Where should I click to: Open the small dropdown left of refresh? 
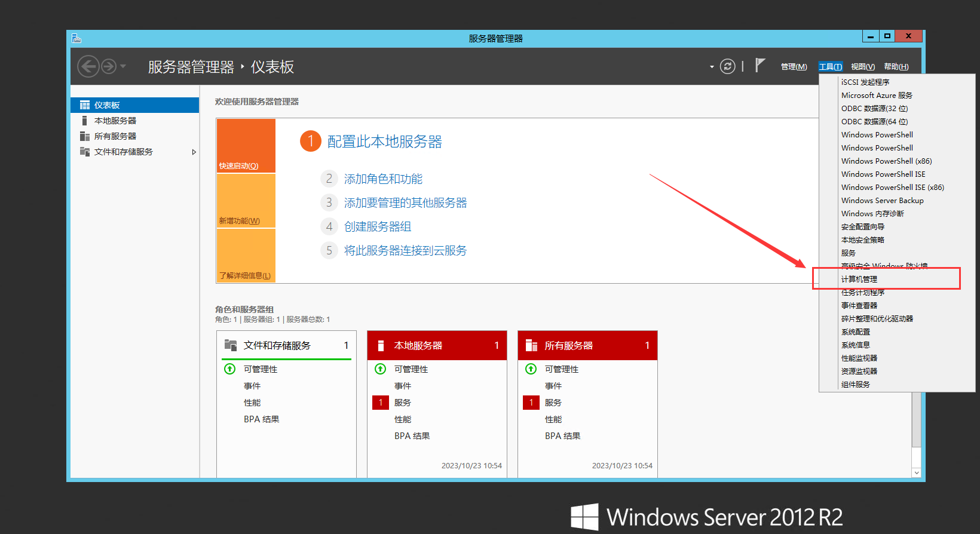point(712,67)
